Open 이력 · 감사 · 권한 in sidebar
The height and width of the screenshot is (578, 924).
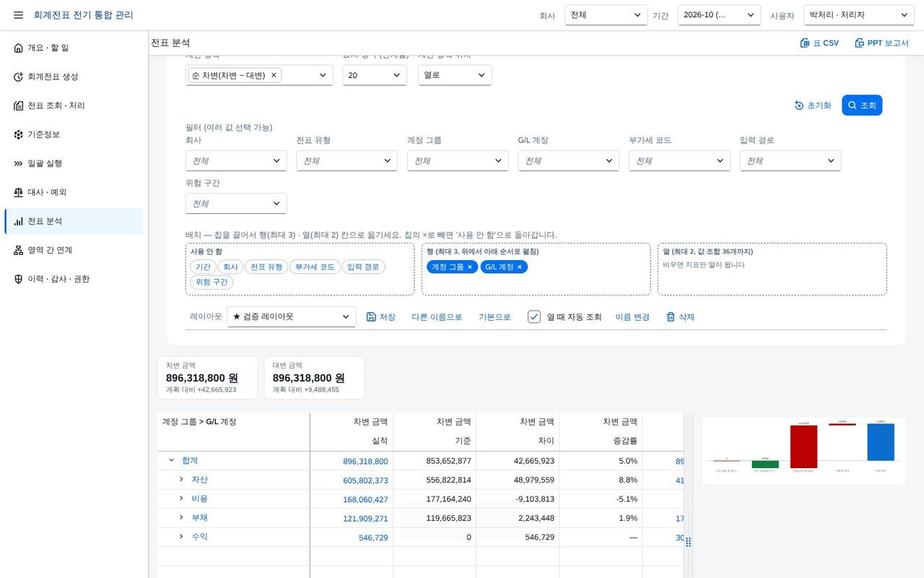click(74, 279)
